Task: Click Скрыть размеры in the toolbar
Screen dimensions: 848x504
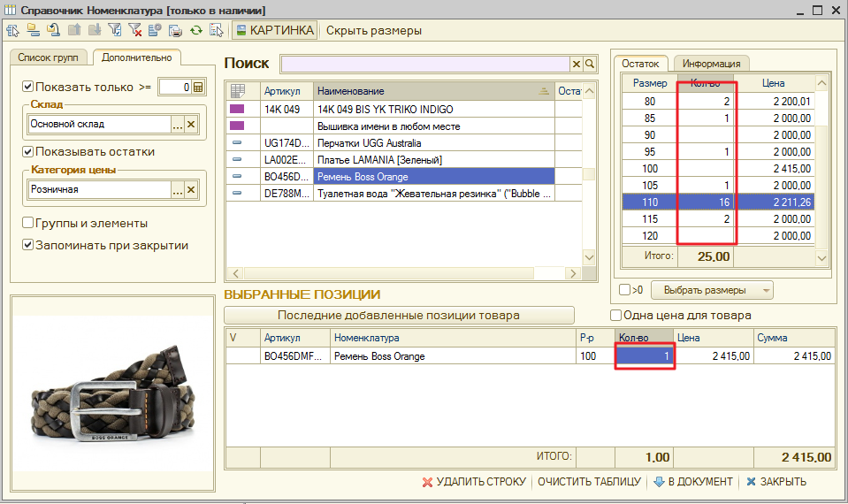Action: click(x=374, y=30)
